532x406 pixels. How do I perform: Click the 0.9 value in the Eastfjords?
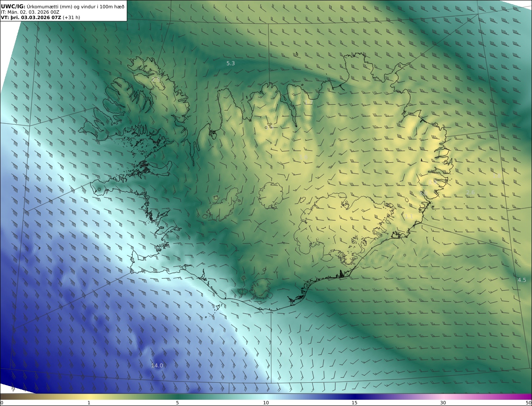click(x=433, y=182)
